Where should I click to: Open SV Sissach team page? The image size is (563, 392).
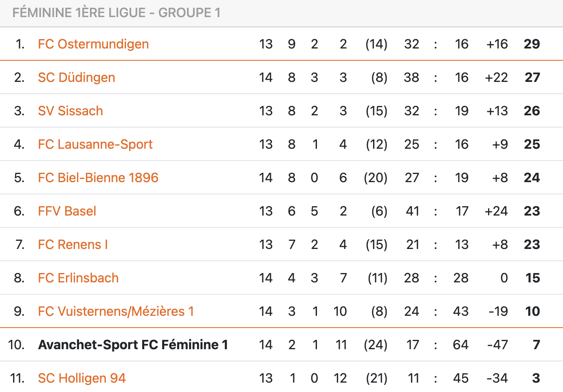70,111
